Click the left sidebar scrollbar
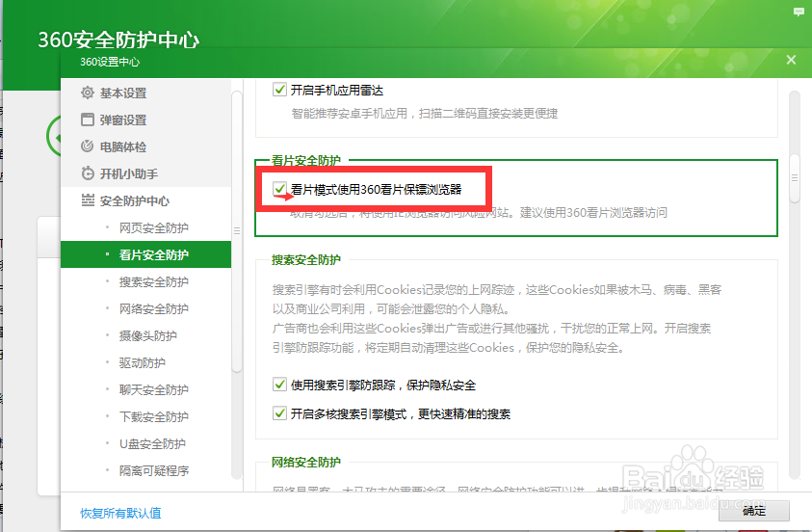This screenshot has width=812, height=532. (237, 231)
